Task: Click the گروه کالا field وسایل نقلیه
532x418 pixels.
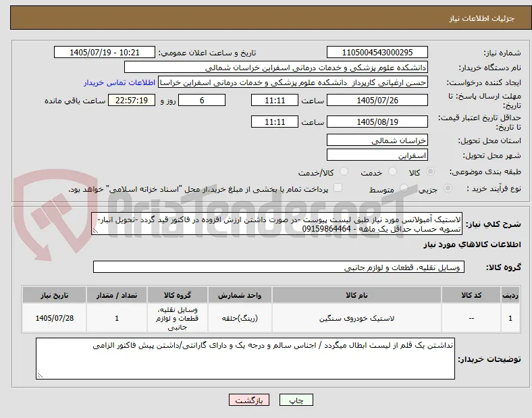Action: click(x=279, y=267)
